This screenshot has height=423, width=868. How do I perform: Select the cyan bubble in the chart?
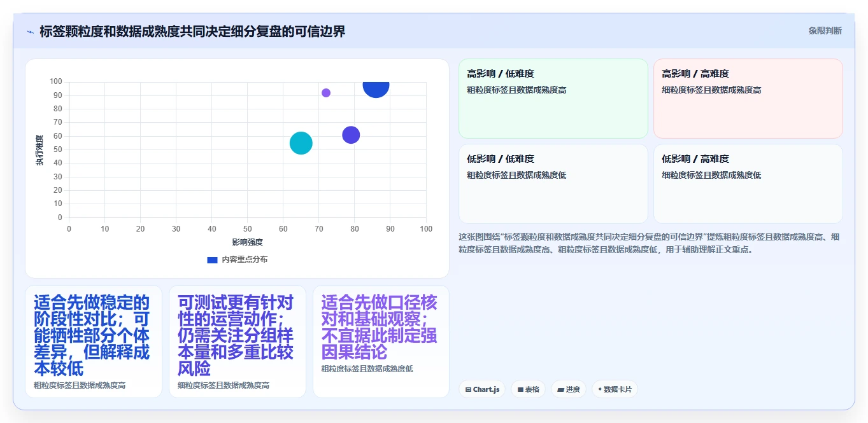301,143
